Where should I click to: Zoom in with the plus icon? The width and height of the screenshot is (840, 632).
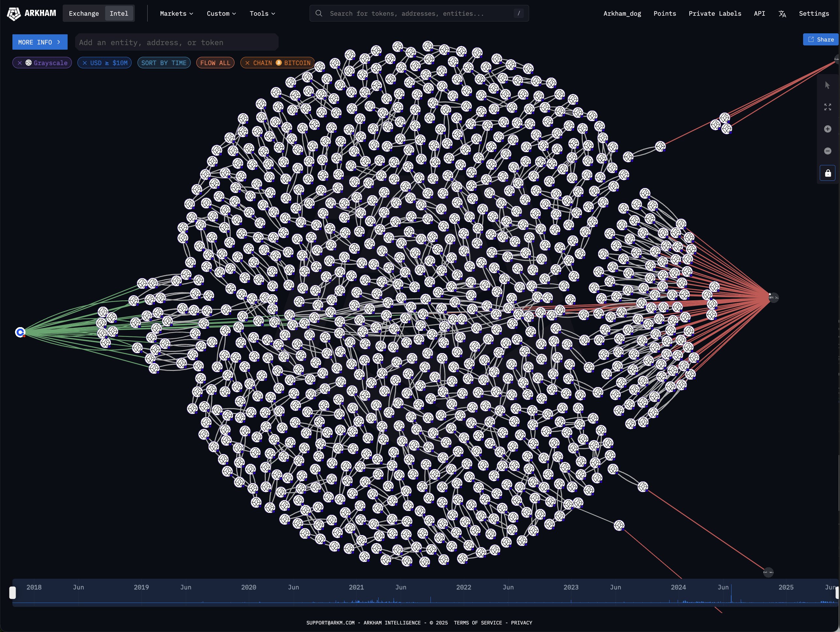(x=828, y=129)
